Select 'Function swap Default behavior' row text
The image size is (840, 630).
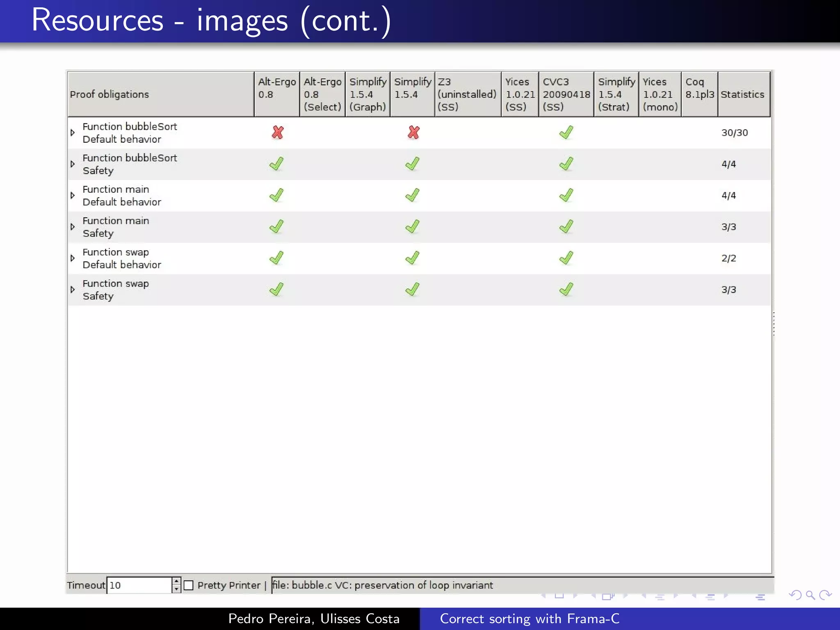pos(122,258)
